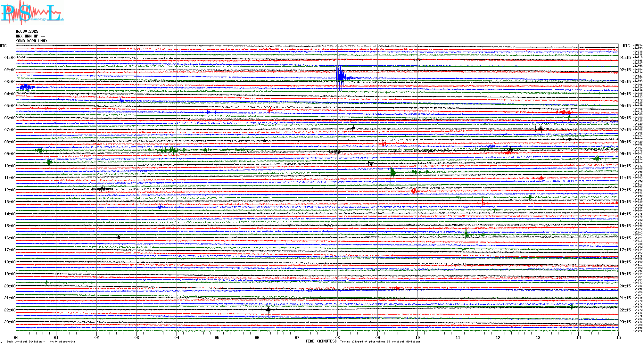This screenshot has height=346, width=644.
Task: Click the Traces clipped footnote text
Action: coord(380,342)
